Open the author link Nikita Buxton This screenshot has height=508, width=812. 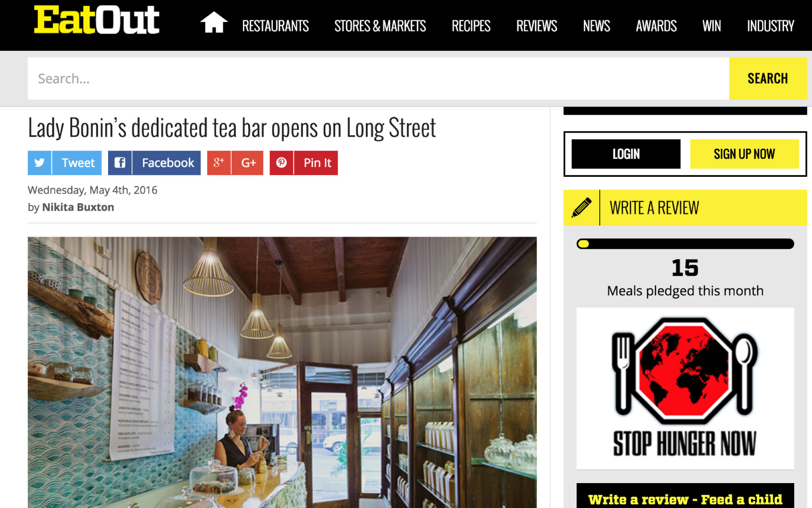pos(78,207)
